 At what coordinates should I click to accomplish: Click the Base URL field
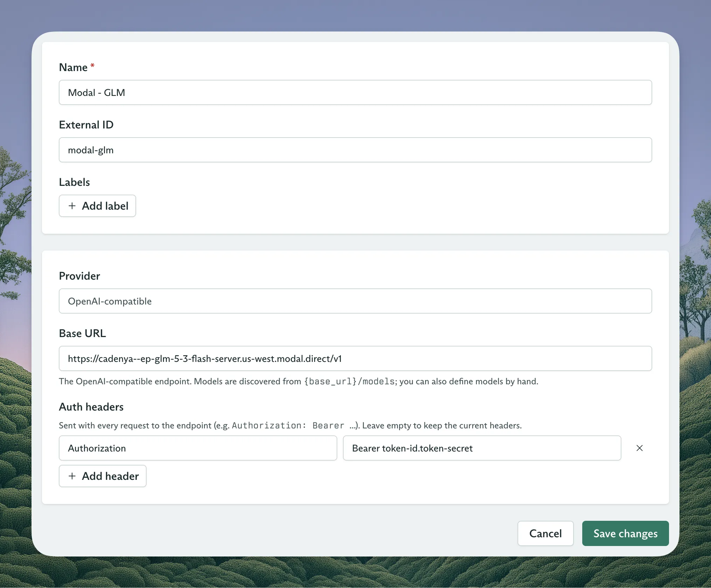[355, 358]
